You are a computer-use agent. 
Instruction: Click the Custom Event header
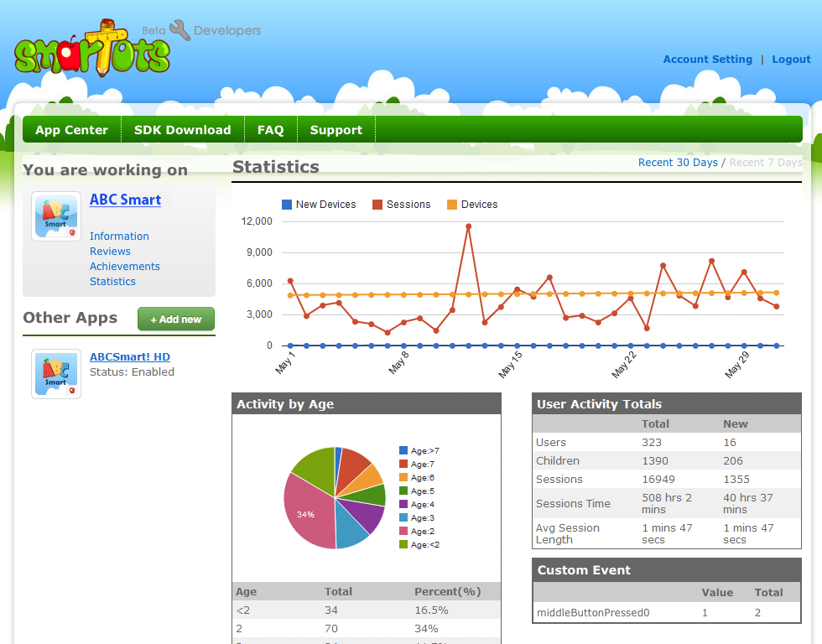(x=667, y=570)
